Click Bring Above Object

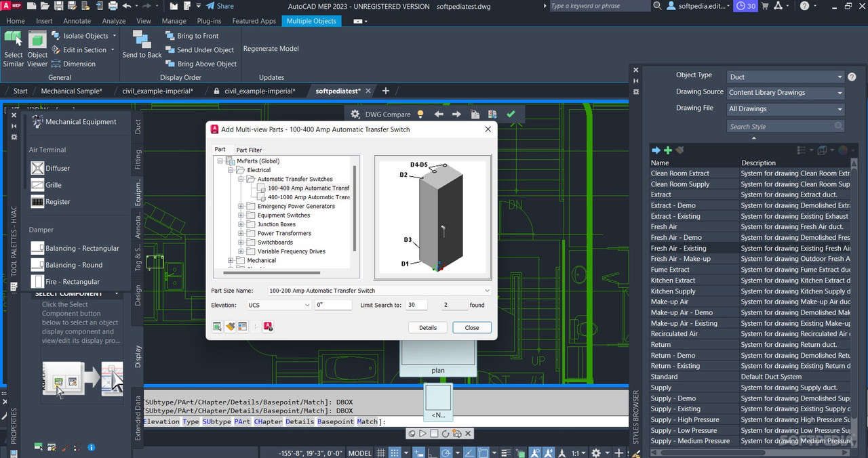pos(201,64)
